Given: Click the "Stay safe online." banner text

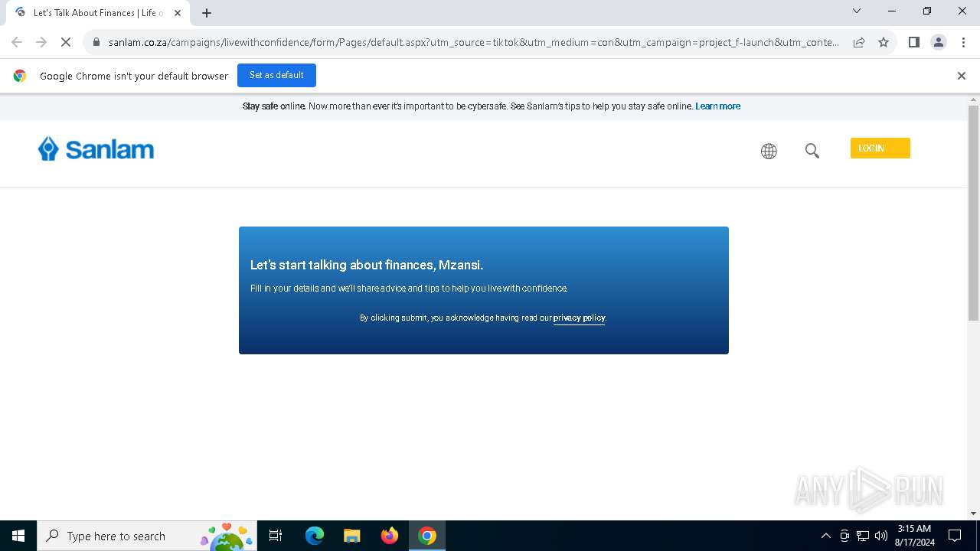Looking at the screenshot, I should click(274, 106).
